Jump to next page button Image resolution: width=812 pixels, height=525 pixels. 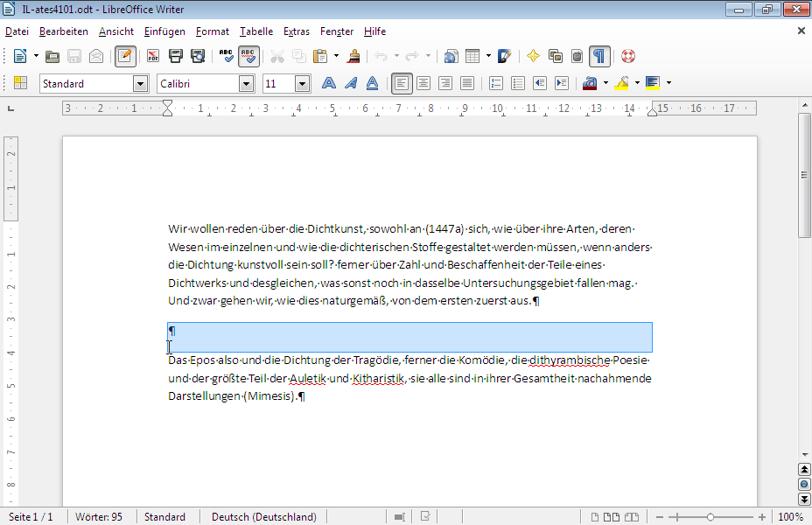(804, 499)
